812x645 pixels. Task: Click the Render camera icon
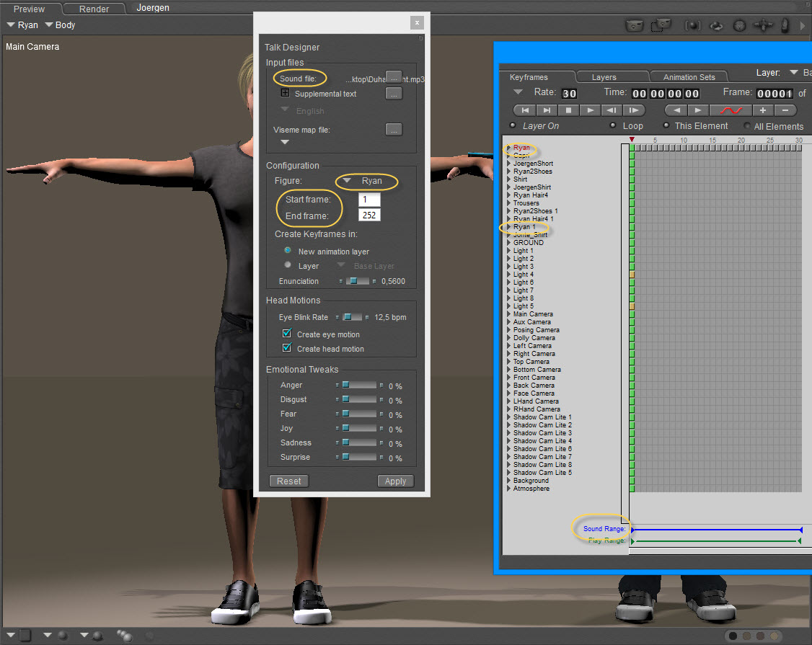pos(634,25)
